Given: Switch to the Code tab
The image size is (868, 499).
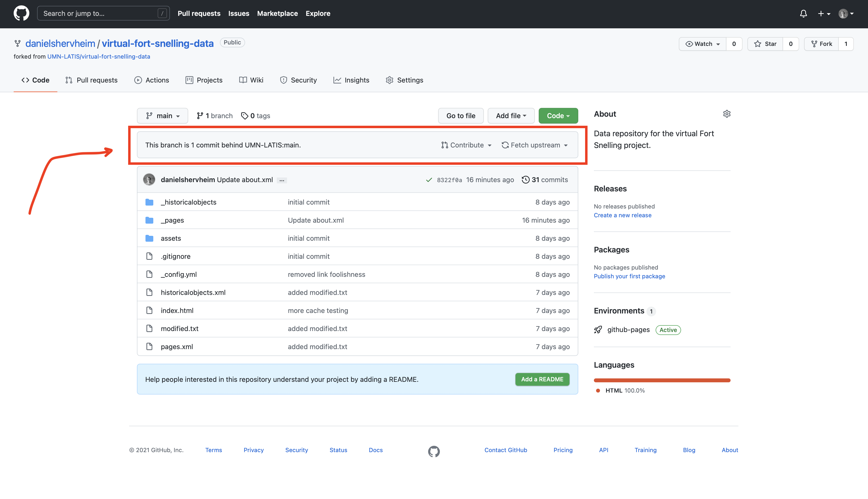Looking at the screenshot, I should point(35,80).
